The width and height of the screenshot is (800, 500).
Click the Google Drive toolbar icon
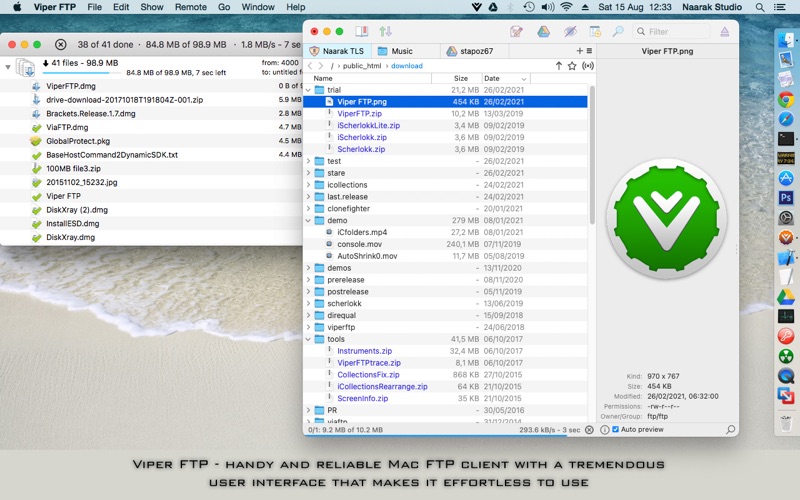click(x=543, y=32)
